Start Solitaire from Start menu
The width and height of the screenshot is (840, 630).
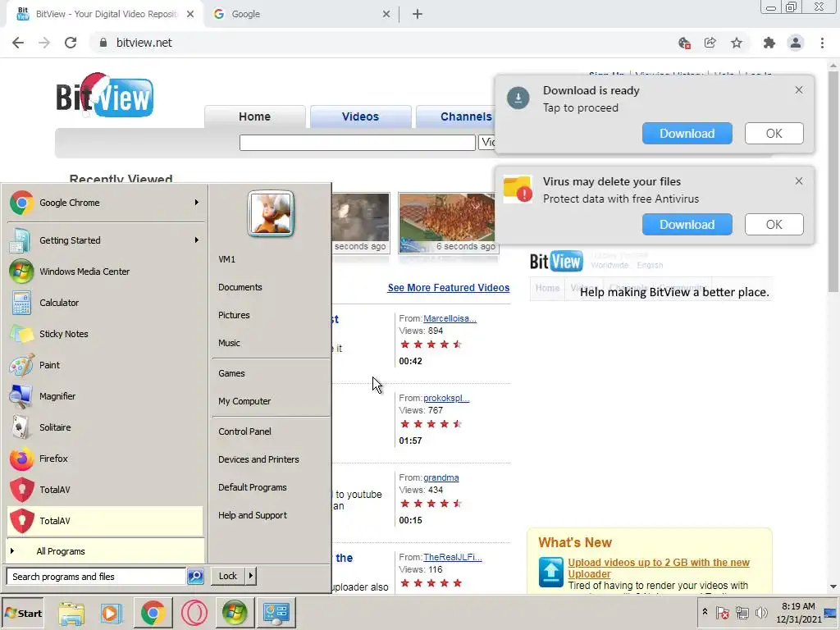105,427
